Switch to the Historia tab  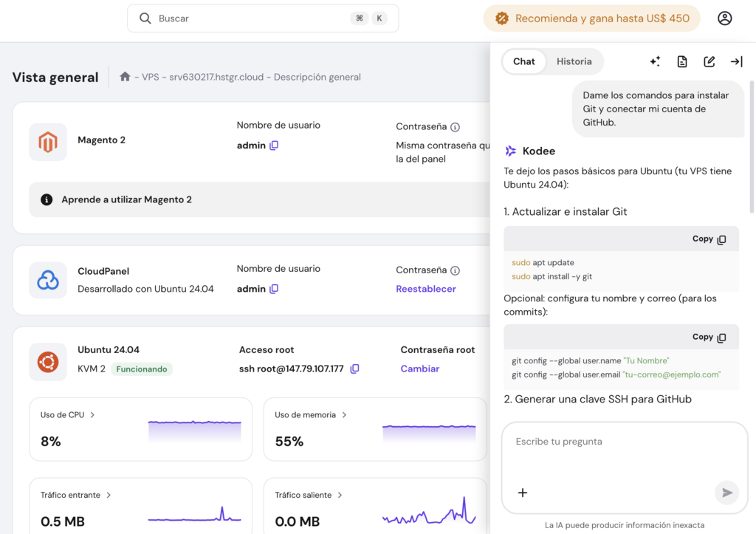pos(574,61)
